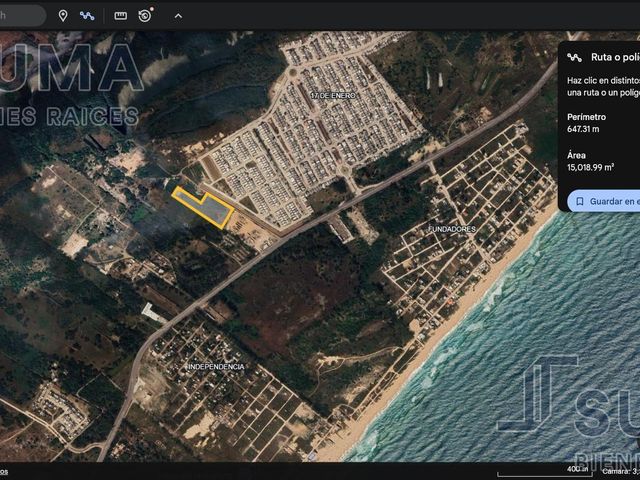Click the INDEPENDENCIA neighborhood label
The image size is (640, 480).
pos(216,367)
